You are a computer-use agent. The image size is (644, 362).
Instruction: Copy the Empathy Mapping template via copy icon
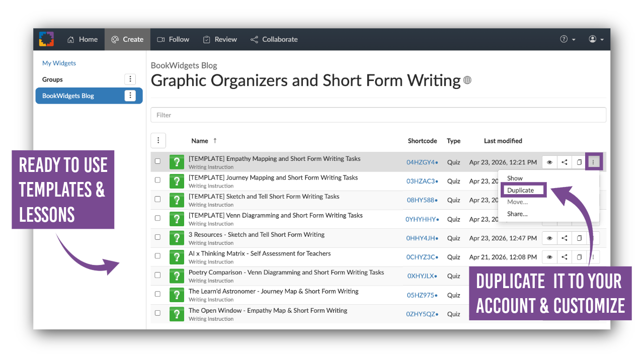579,162
